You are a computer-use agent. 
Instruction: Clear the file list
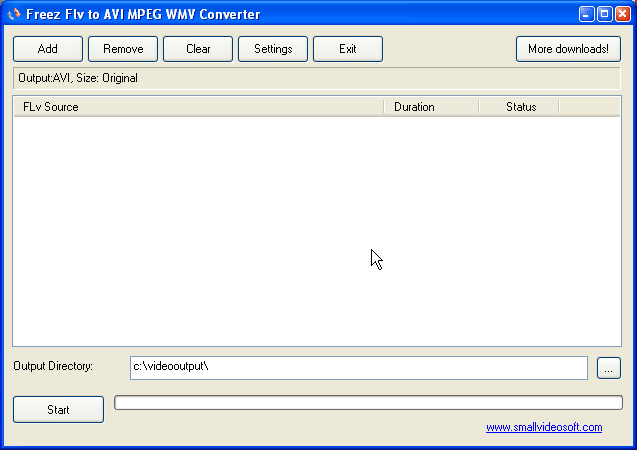(198, 49)
